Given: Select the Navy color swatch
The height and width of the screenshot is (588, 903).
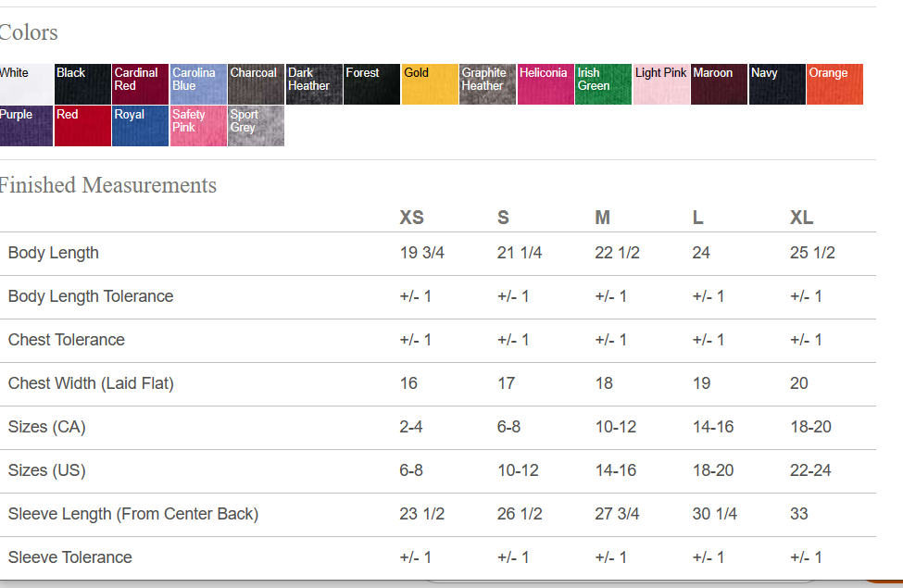Looking at the screenshot, I should [x=777, y=84].
